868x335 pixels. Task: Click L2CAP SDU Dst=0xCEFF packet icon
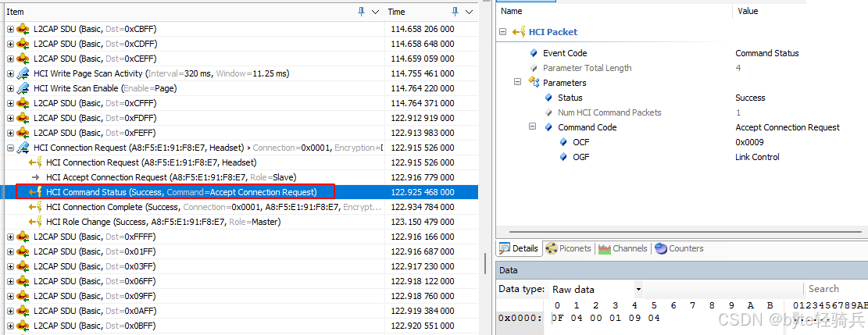[23, 59]
